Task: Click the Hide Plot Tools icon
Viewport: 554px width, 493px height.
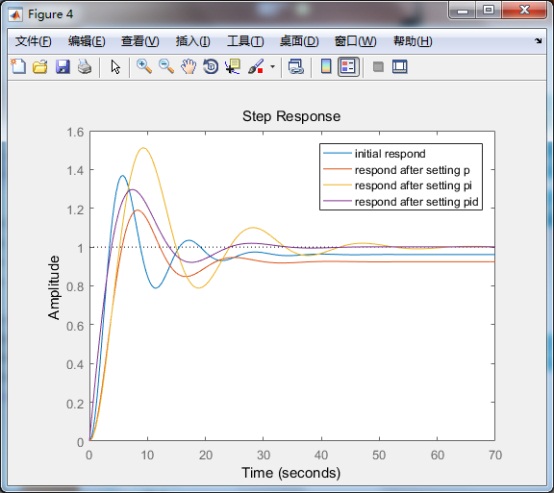Action: (x=378, y=66)
